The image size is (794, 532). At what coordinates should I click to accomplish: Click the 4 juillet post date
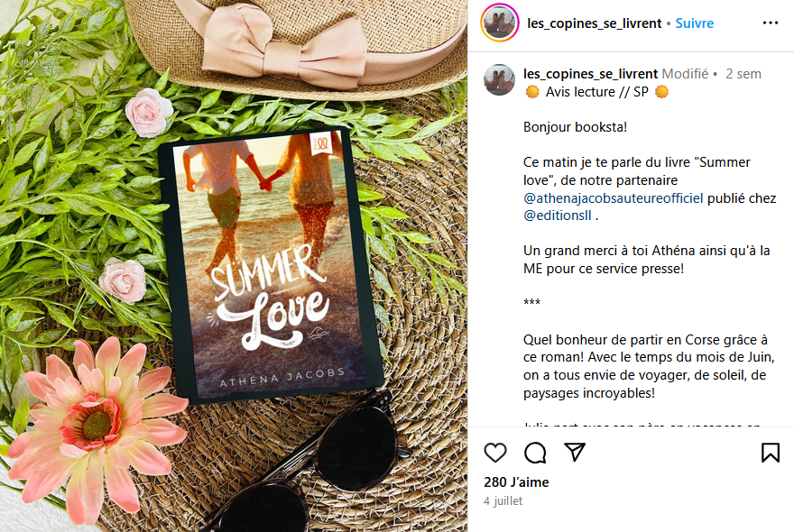pyautogui.click(x=503, y=500)
